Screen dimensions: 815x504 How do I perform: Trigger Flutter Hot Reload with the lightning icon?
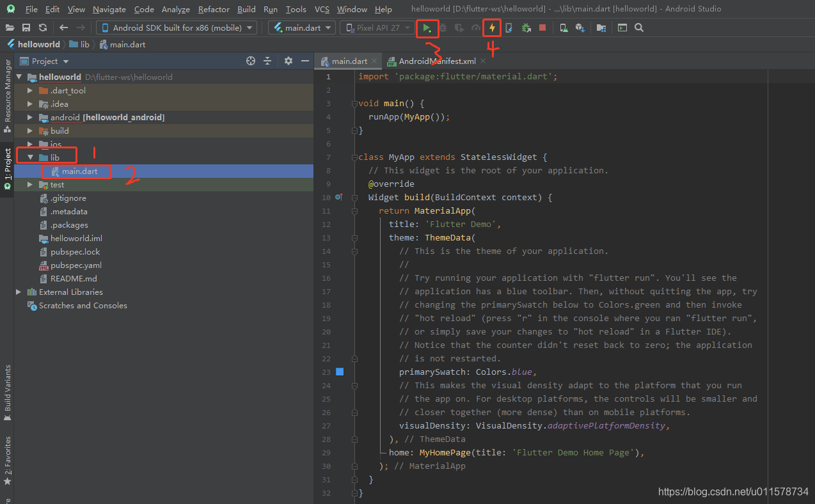[x=491, y=28]
